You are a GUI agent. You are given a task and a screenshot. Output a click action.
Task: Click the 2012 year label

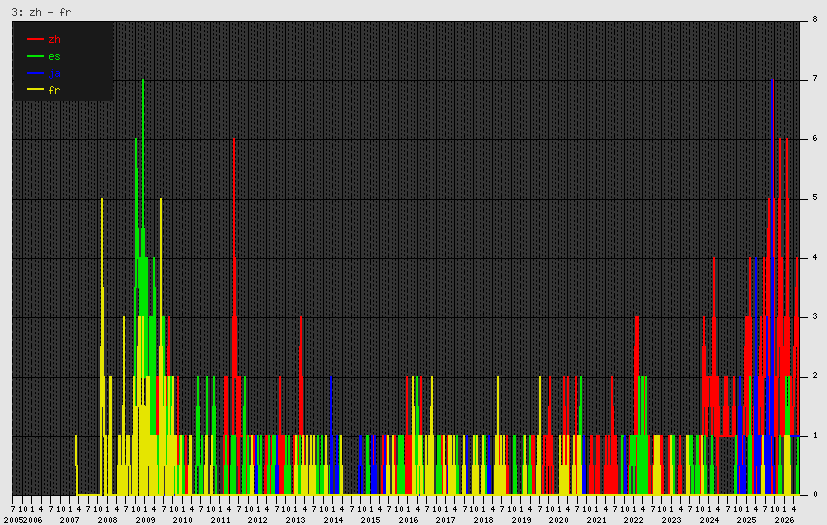(257, 520)
